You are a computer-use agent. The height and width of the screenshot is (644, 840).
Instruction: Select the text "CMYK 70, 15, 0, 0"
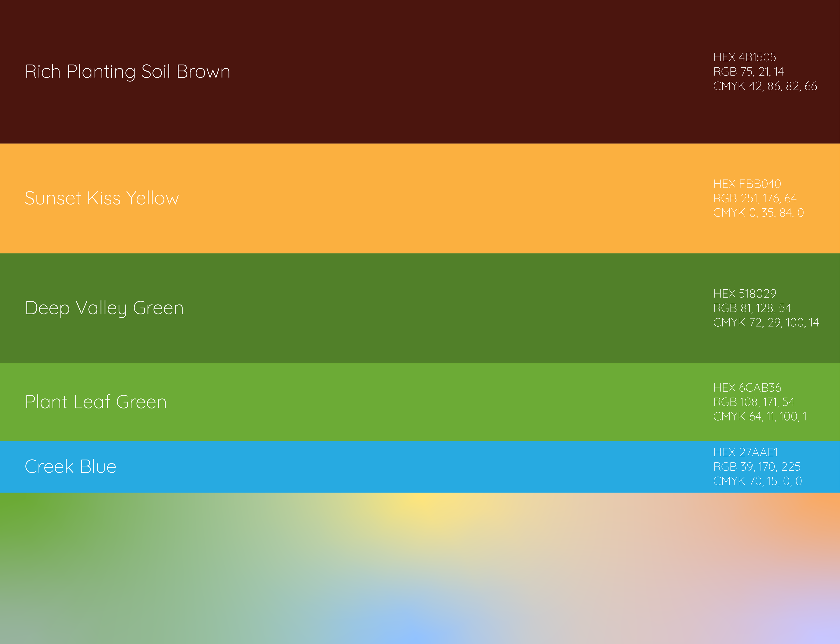(x=758, y=481)
